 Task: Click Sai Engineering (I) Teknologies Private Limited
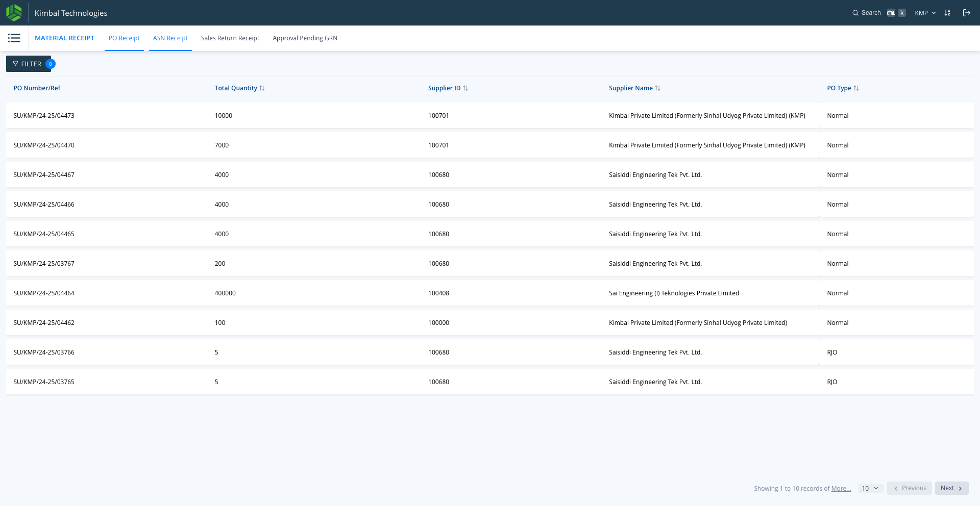pyautogui.click(x=674, y=293)
